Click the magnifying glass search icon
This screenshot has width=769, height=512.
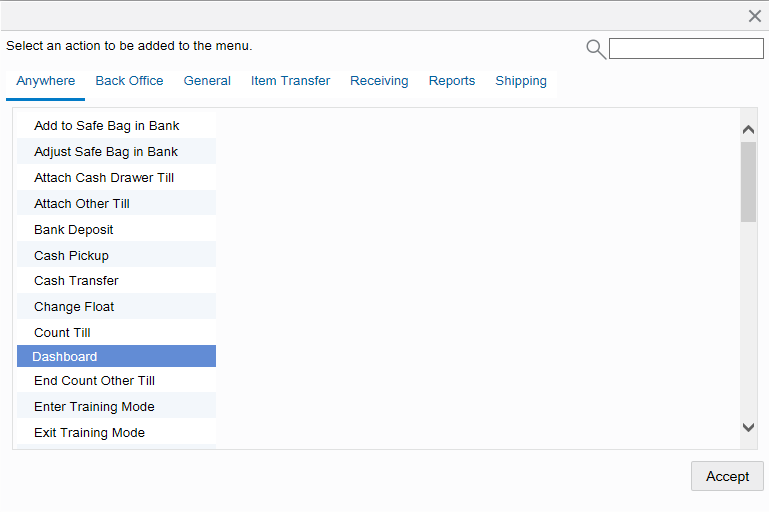point(596,49)
